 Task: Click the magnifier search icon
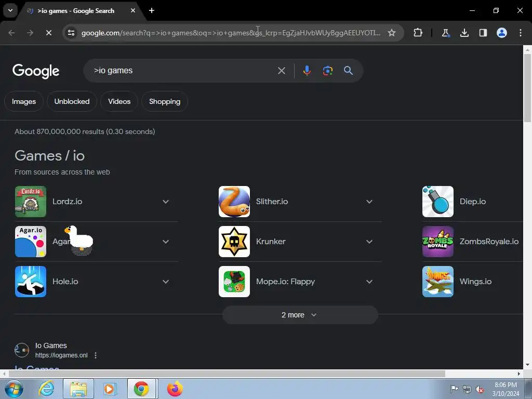[x=348, y=71]
